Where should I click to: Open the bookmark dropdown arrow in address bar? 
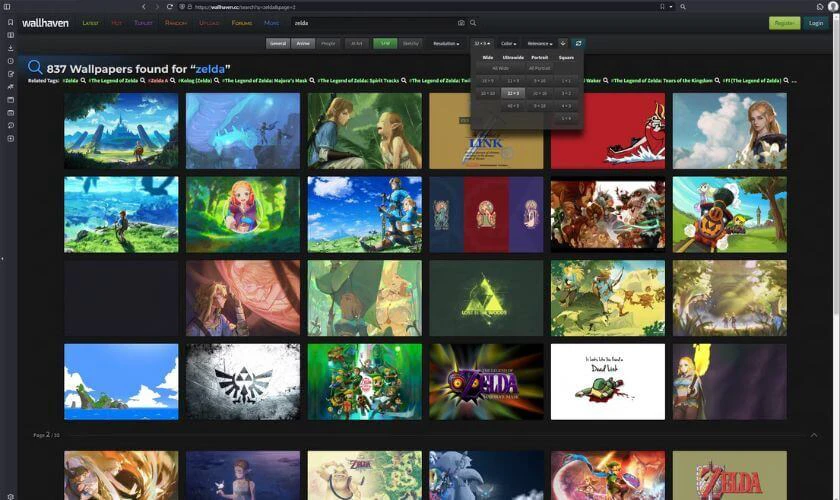pos(671,6)
